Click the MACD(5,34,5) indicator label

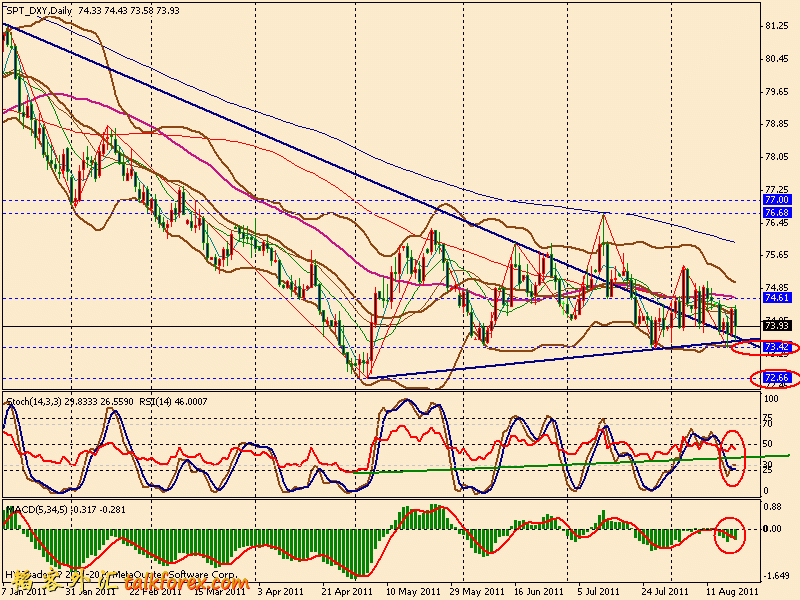(x=36, y=509)
